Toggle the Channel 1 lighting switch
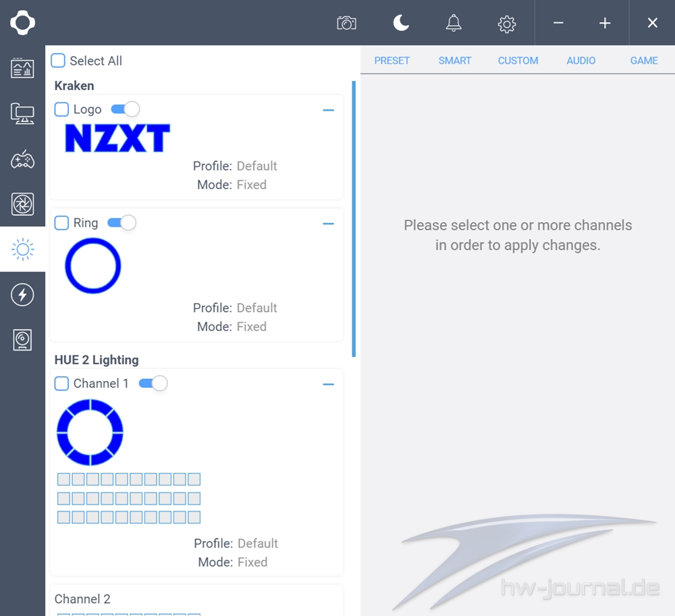 coord(153,383)
